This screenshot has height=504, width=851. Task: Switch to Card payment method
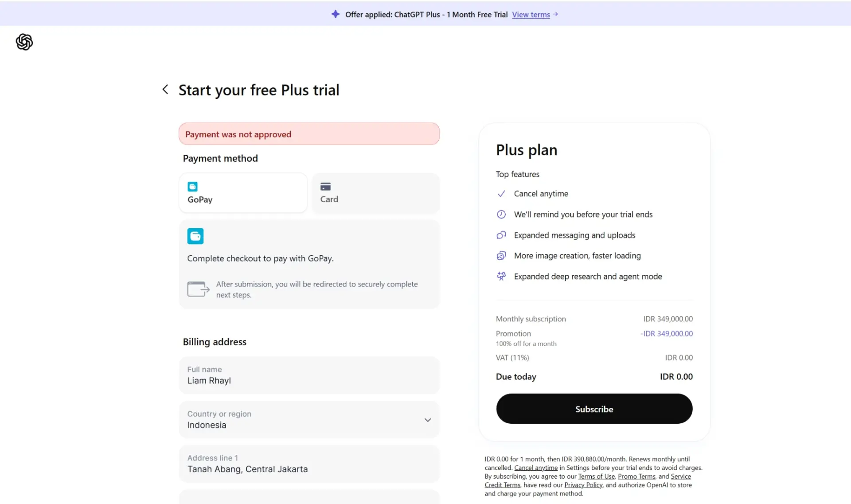[x=376, y=193]
